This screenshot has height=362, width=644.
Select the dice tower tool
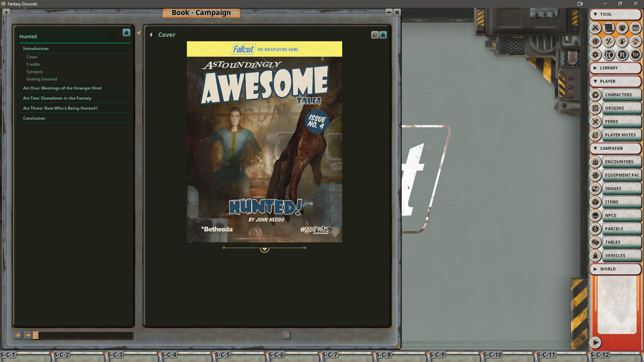[x=596, y=42]
